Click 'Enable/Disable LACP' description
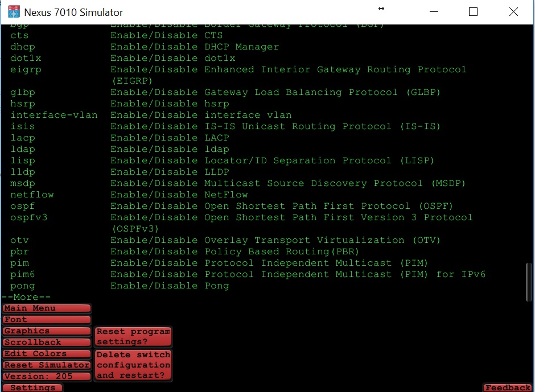Viewport: 535px width, 392px height. pos(170,138)
